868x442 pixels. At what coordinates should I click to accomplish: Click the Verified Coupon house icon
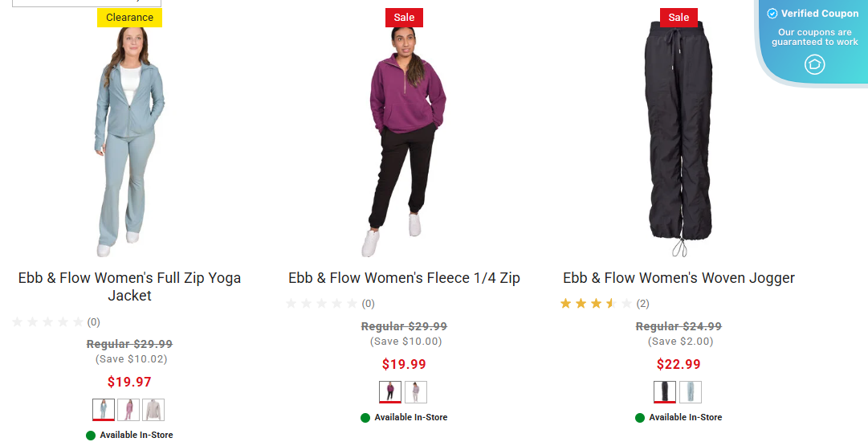pos(814,64)
